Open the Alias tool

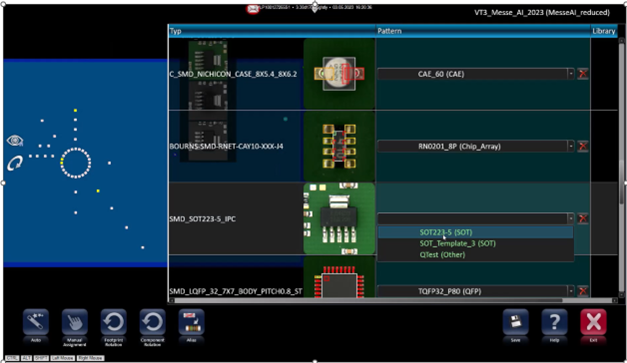[191, 322]
